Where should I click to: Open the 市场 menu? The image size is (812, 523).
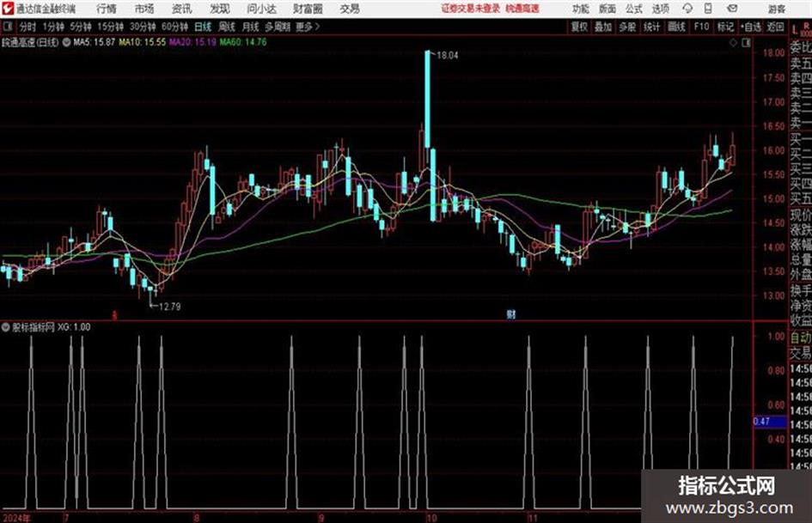click(144, 9)
